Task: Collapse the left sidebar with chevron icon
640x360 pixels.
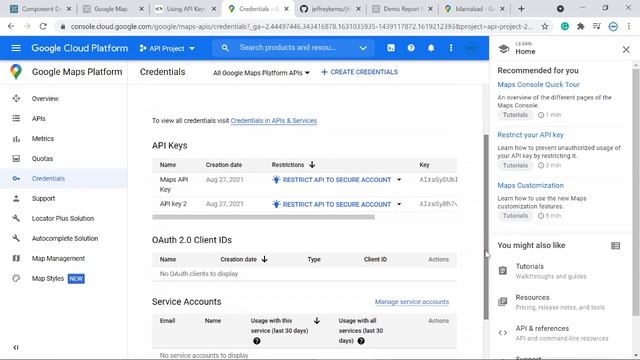Action: point(16,347)
